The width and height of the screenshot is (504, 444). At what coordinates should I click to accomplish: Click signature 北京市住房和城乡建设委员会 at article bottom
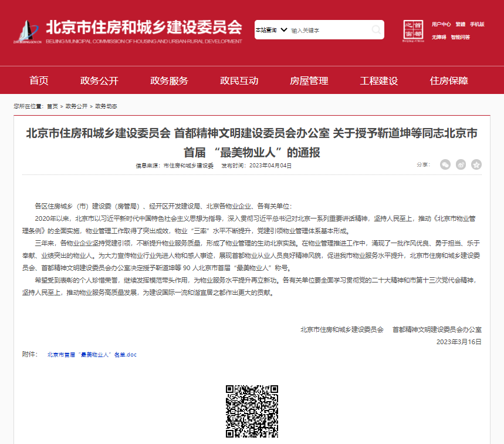342,329
